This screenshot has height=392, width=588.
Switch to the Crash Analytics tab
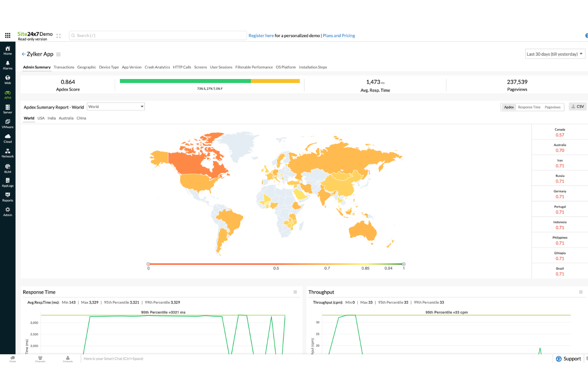(157, 67)
